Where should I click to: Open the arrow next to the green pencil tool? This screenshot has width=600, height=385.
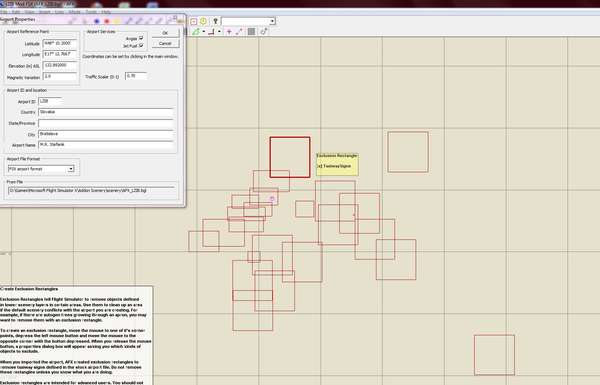click(204, 32)
